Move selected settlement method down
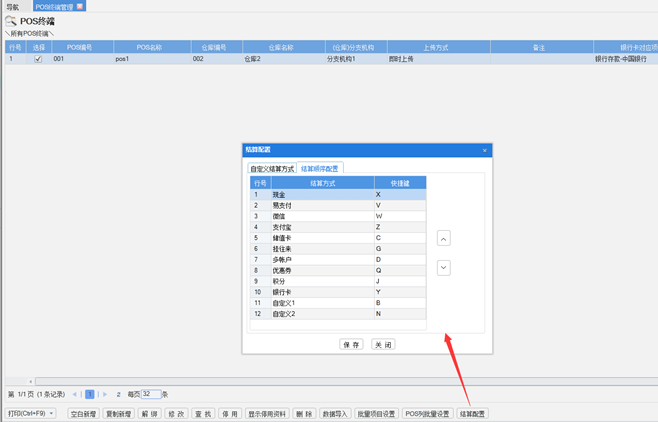This screenshot has height=422, width=658. pyautogui.click(x=444, y=268)
